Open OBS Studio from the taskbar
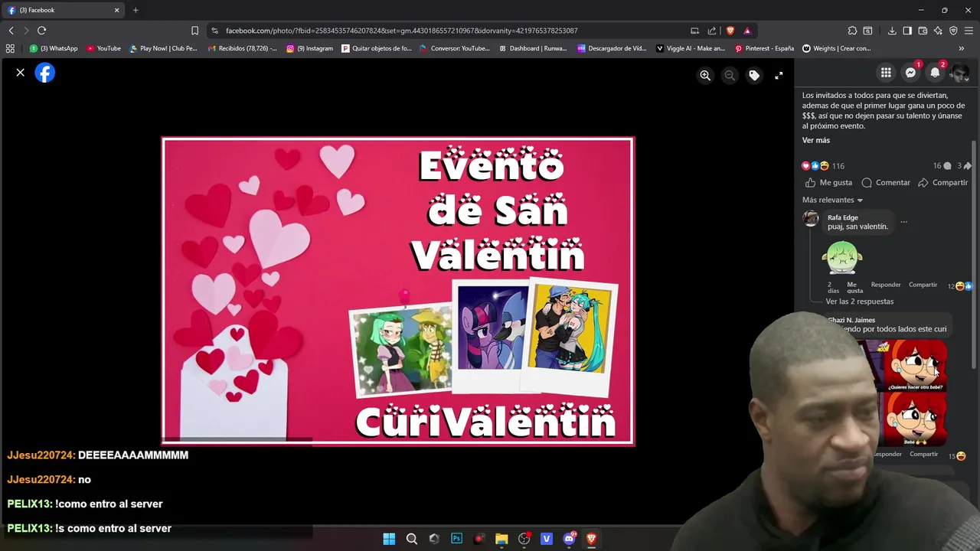 point(524,539)
